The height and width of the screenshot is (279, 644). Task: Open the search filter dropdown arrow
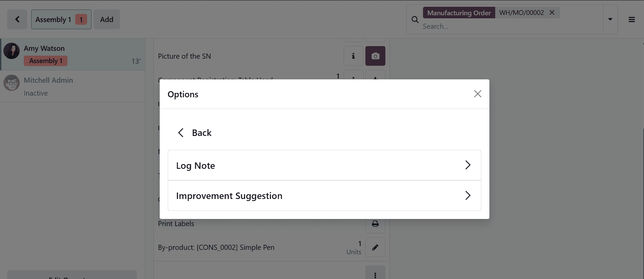click(610, 19)
